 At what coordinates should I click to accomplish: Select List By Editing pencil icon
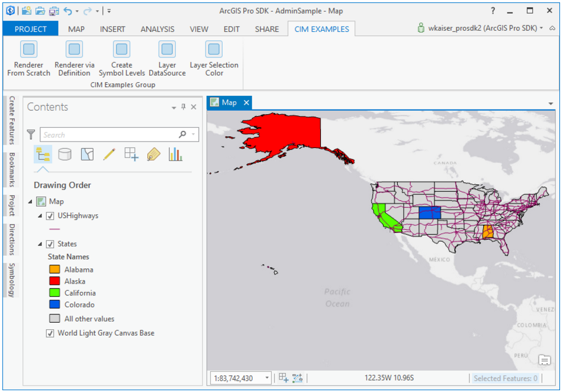(x=109, y=155)
